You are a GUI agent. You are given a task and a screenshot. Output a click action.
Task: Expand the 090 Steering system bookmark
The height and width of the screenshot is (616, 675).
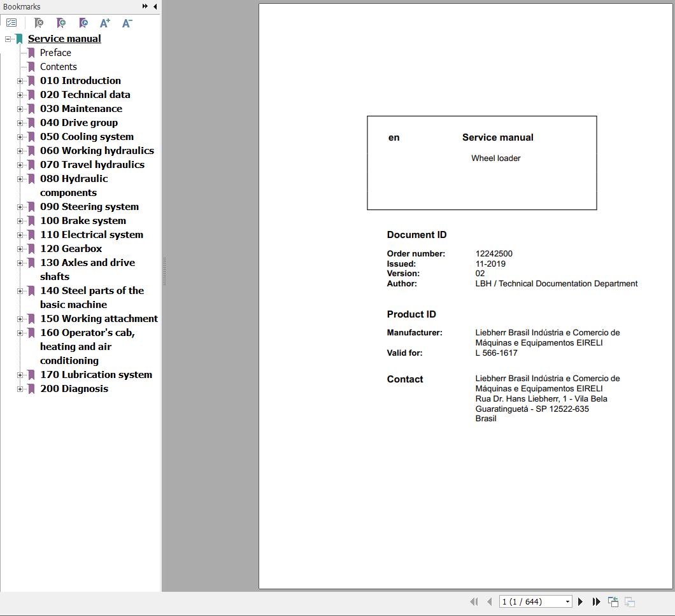pos(20,207)
